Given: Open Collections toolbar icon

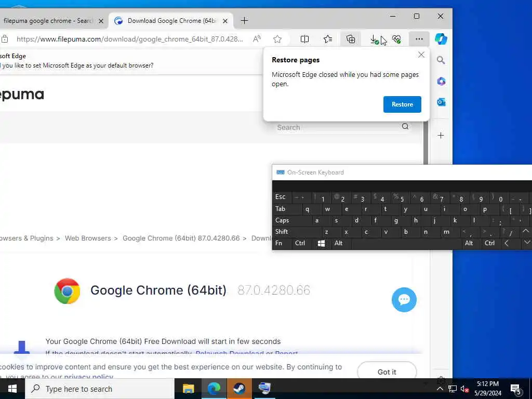Looking at the screenshot, I should 351,39.
